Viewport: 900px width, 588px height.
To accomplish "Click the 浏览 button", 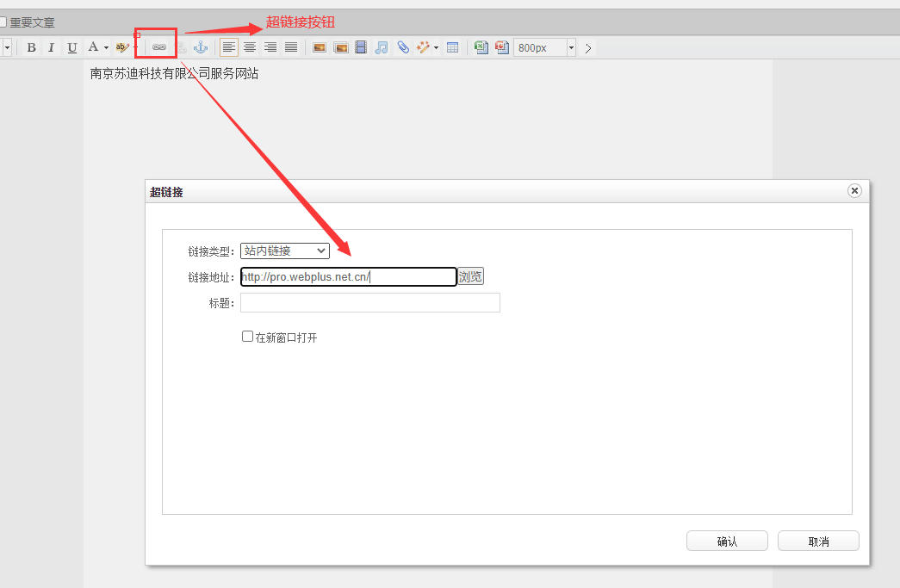I will click(470, 276).
